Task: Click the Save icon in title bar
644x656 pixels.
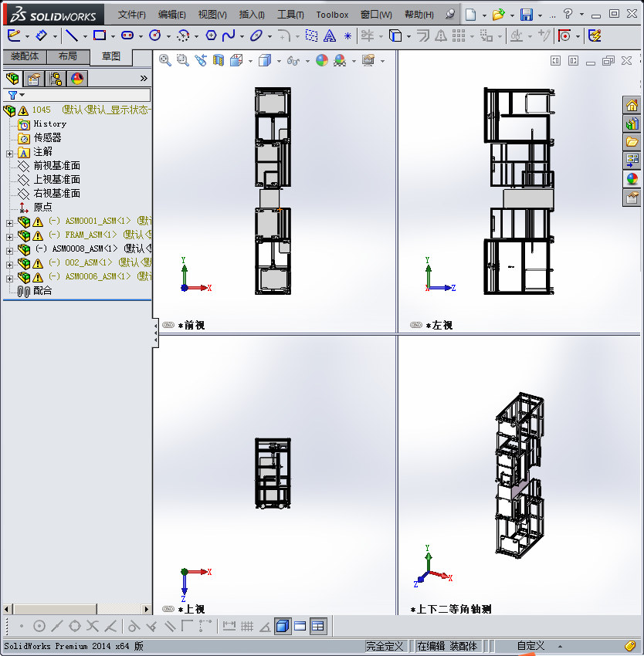Action: tap(527, 15)
